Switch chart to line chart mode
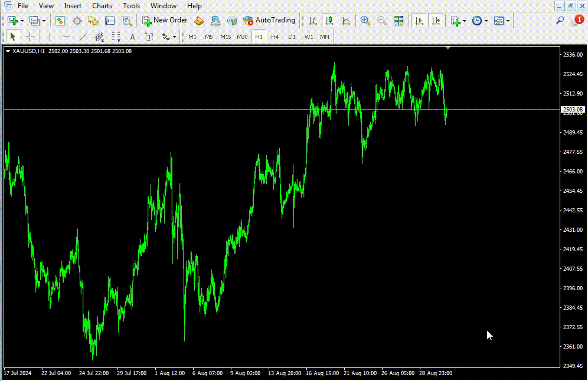 (346, 21)
